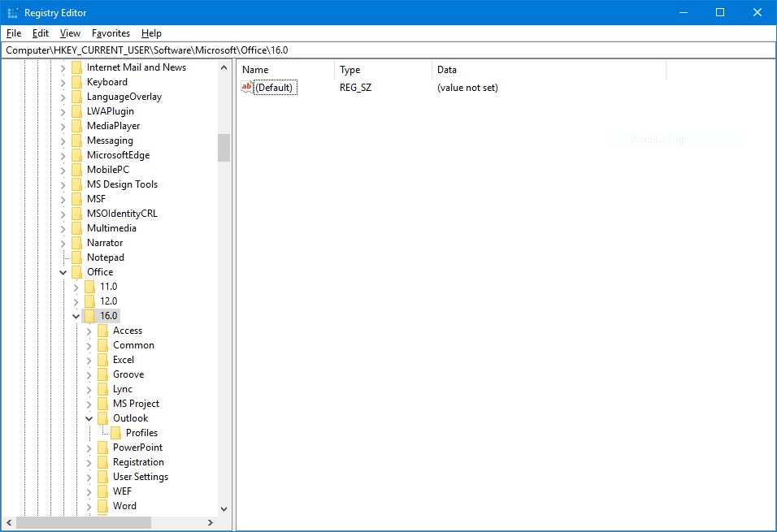
Task: Select the Narrator folder icon
Action: pyautogui.click(x=76, y=243)
